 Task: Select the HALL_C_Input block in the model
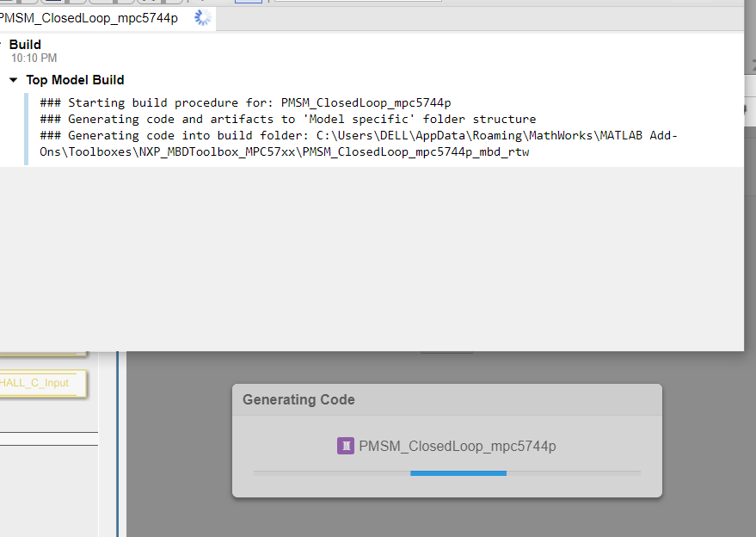(42, 384)
